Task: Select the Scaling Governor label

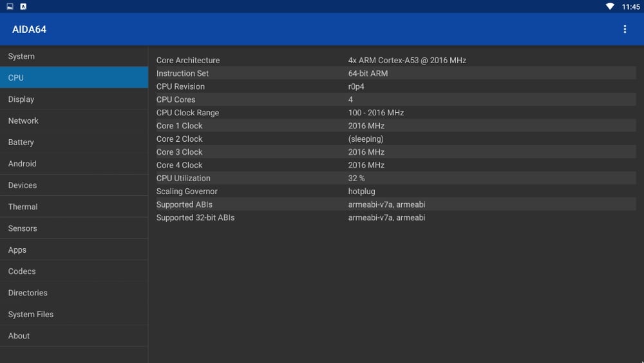Action: pyautogui.click(x=187, y=191)
